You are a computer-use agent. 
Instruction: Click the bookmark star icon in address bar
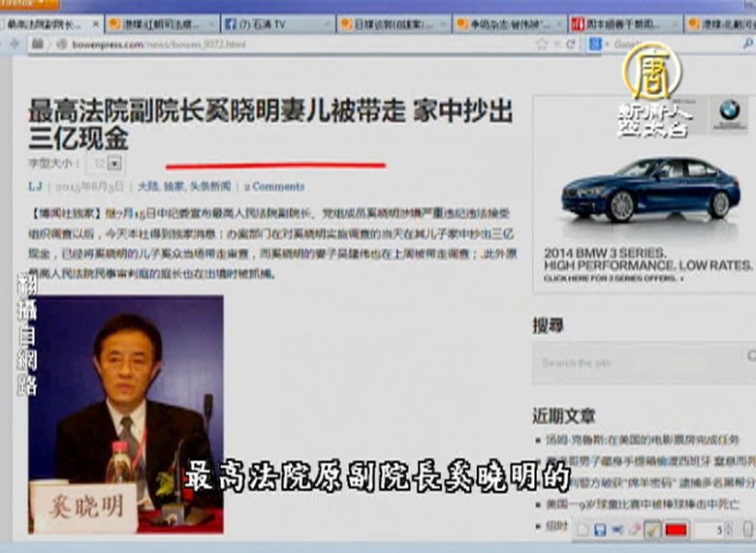[x=541, y=44]
